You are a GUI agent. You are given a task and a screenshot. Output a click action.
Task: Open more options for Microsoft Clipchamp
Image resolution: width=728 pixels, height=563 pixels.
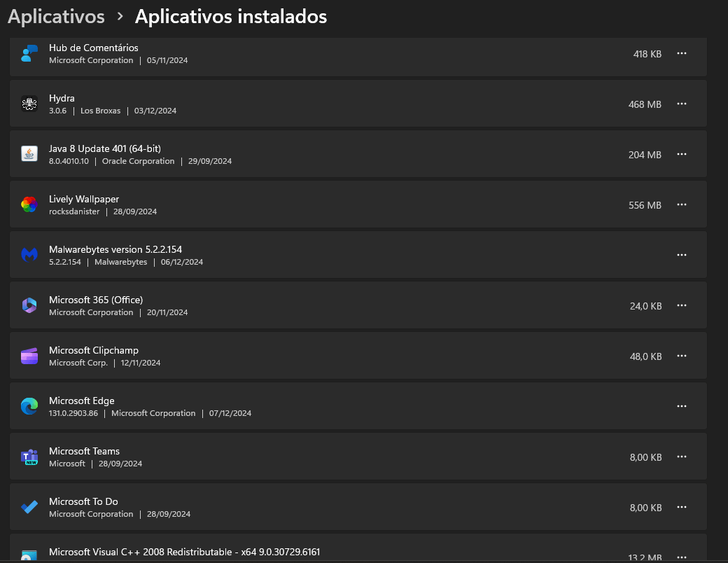(682, 356)
